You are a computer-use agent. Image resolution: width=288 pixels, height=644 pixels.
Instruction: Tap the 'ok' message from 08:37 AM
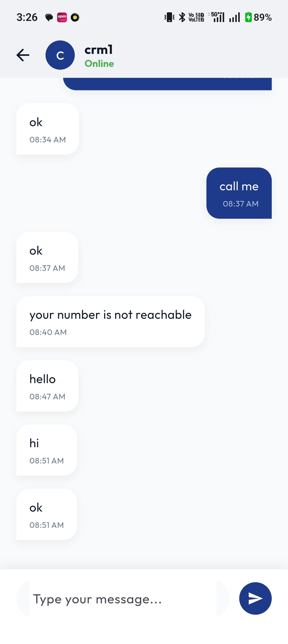click(47, 257)
